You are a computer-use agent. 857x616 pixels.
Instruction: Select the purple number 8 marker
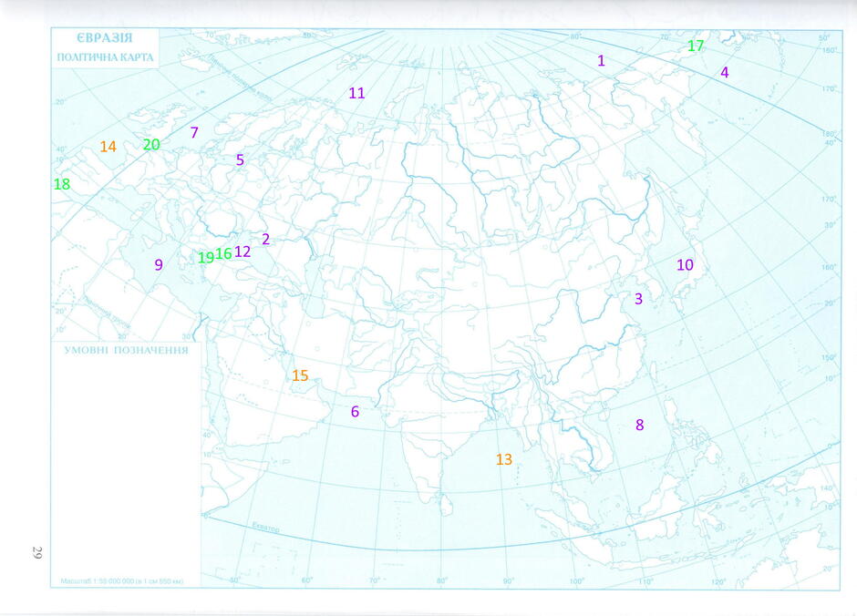pyautogui.click(x=639, y=425)
